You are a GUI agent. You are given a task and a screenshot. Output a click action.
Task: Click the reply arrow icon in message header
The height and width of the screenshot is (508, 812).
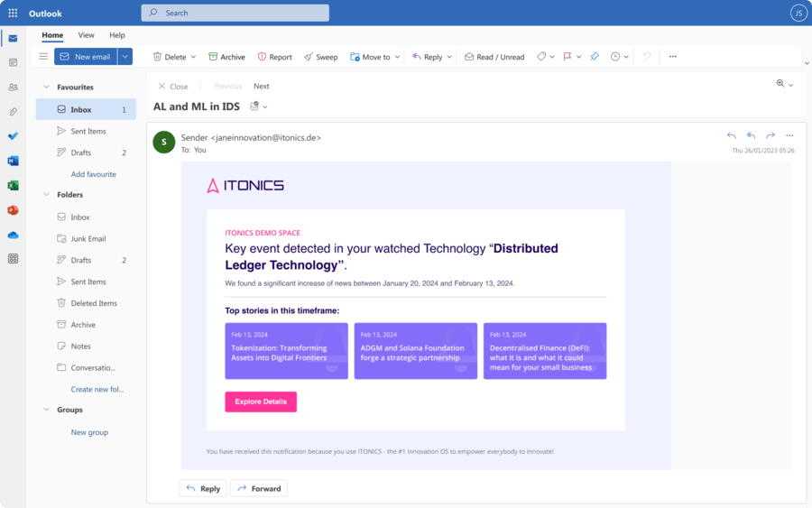coord(731,135)
